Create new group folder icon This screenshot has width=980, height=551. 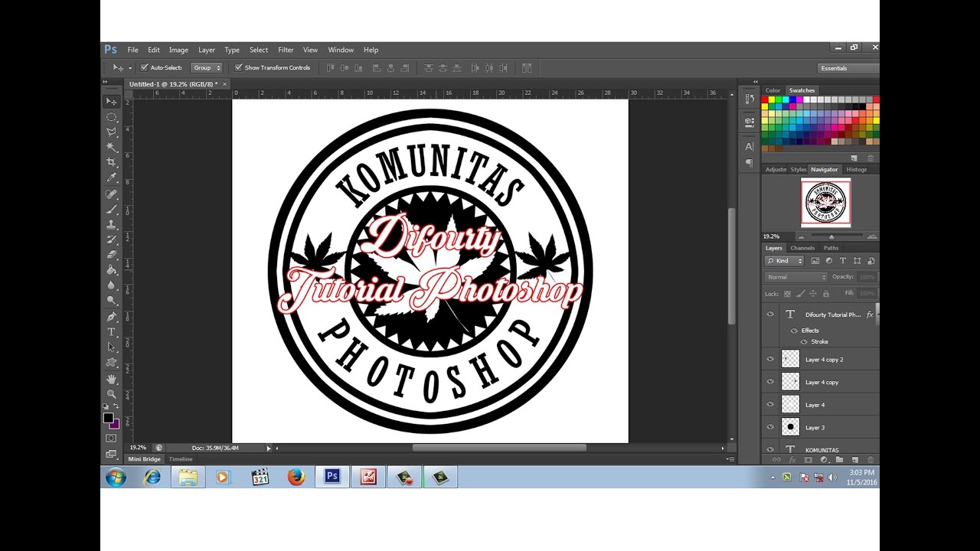point(840,459)
